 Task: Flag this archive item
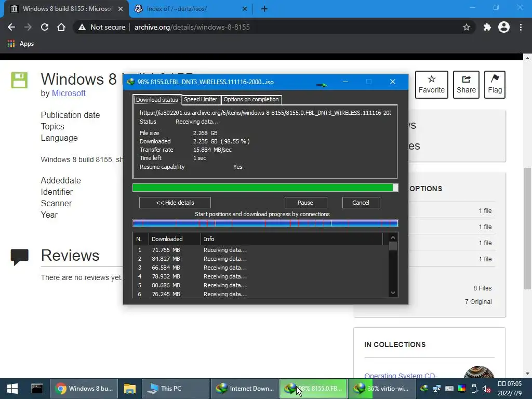coord(495,85)
